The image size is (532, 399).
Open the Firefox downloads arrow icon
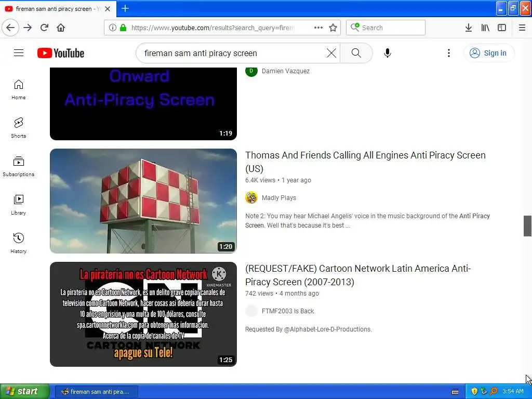(x=468, y=28)
